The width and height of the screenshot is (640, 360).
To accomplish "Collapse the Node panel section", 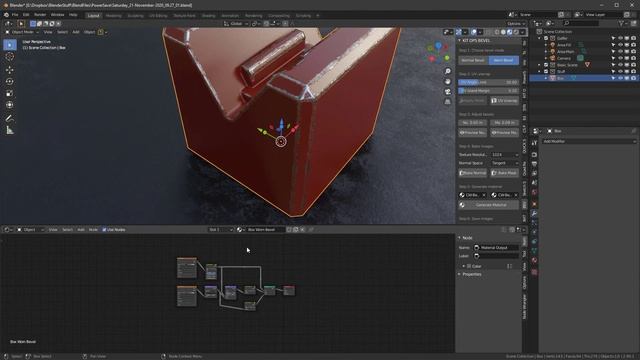I will pyautogui.click(x=460, y=238).
